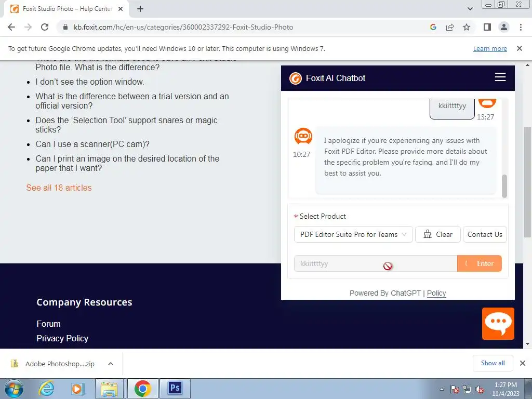
Task: Close the Foxit Studio Photo tab
Action: pyautogui.click(x=121, y=9)
